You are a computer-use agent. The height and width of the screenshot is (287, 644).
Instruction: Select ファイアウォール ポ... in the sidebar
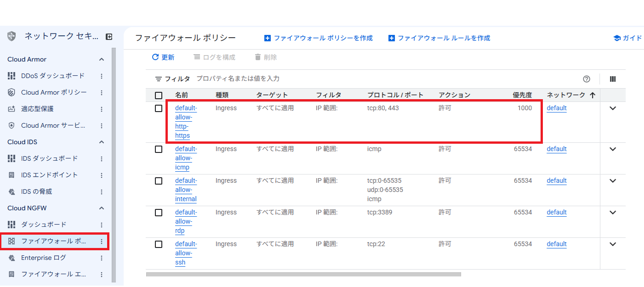54,241
